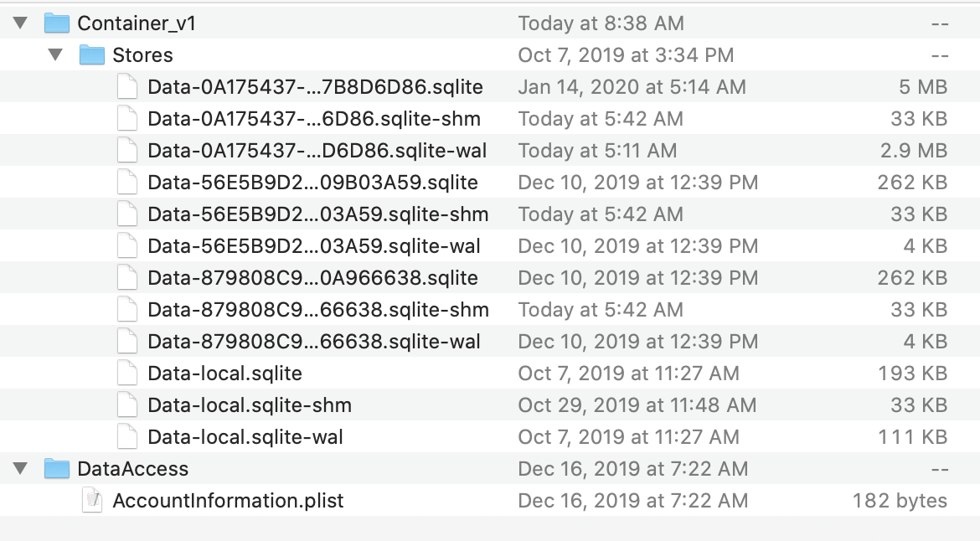Click the AccountInformation.plist file icon
The width and height of the screenshot is (980, 541).
tap(91, 501)
